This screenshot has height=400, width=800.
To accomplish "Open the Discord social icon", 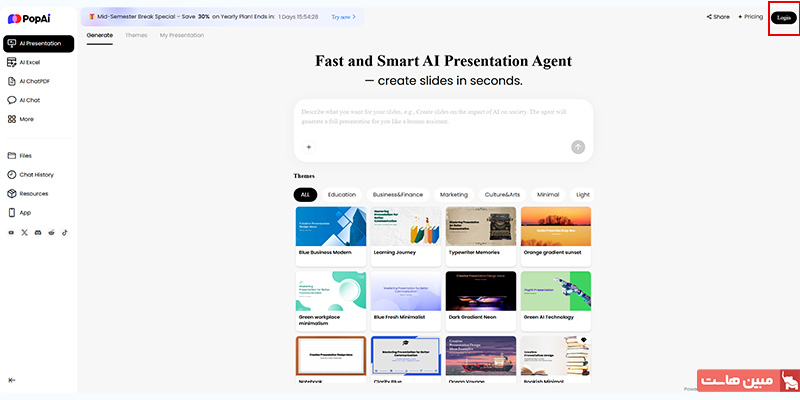I will [x=38, y=232].
